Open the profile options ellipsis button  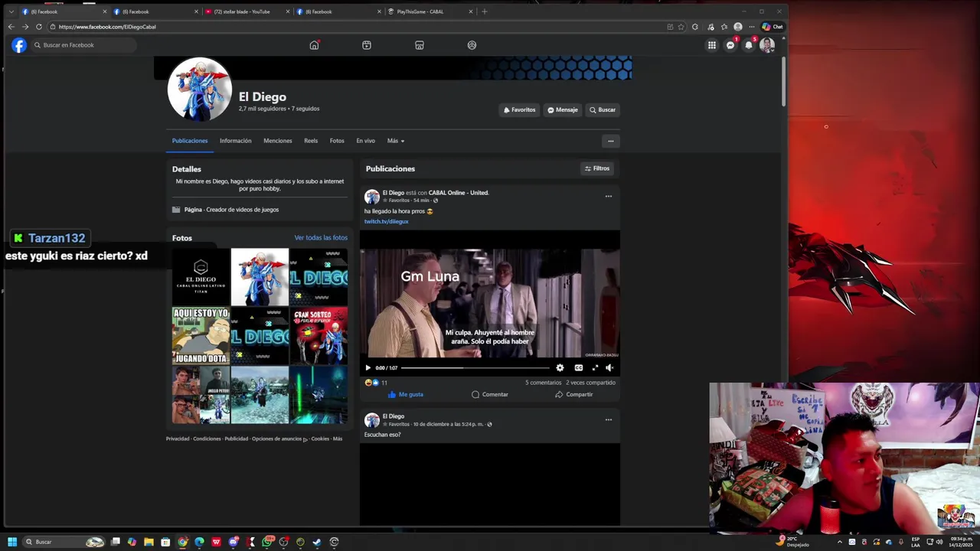[610, 141]
